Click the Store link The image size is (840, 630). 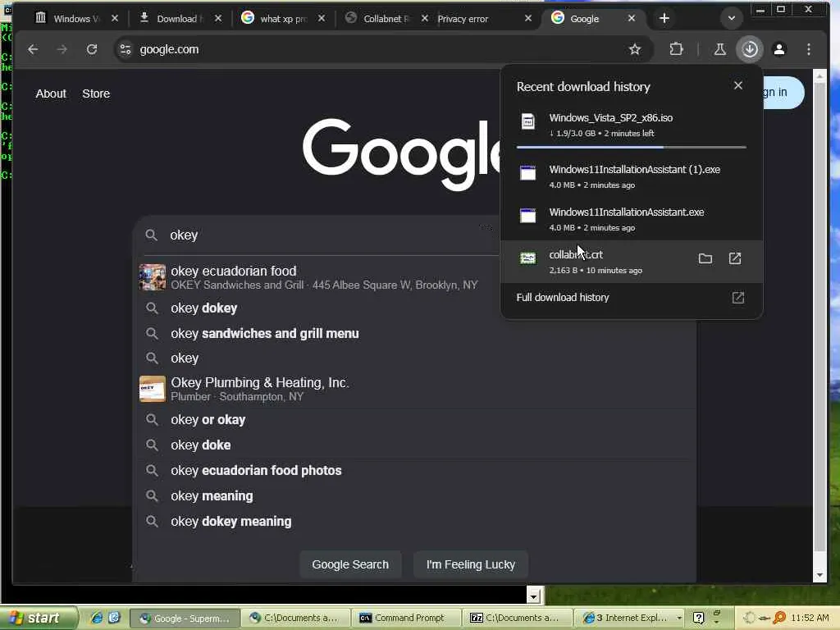(96, 94)
